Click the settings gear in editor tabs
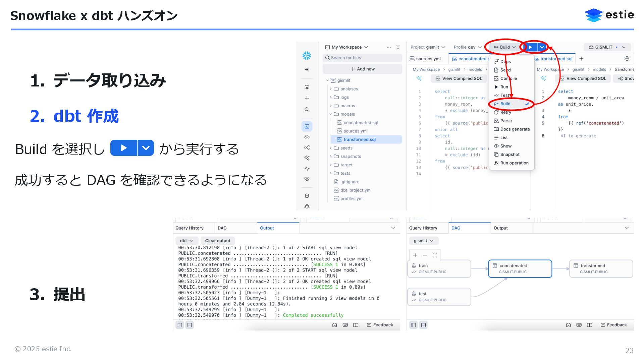Viewport: 644px width, 362px height. point(627,59)
